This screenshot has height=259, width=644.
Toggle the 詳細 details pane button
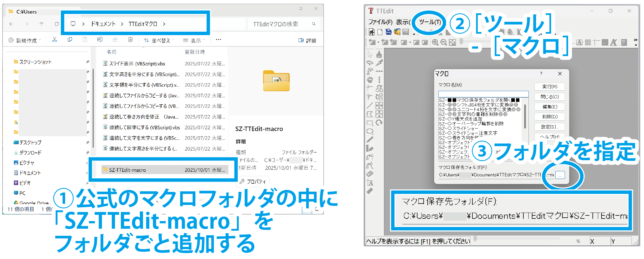coord(307,40)
